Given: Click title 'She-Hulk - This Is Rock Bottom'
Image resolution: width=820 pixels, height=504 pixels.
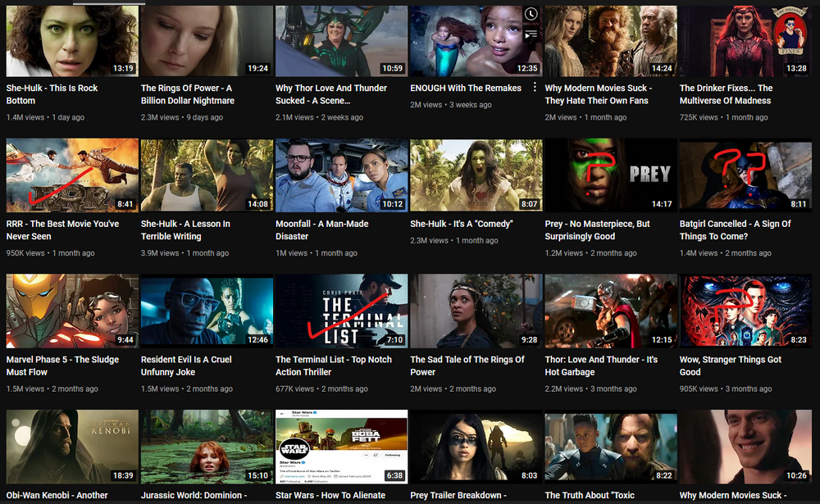Looking at the screenshot, I should point(52,94).
